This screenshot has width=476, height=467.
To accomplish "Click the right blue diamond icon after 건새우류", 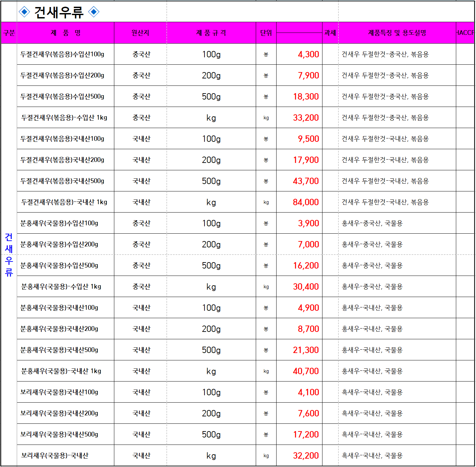I will 94,12.
